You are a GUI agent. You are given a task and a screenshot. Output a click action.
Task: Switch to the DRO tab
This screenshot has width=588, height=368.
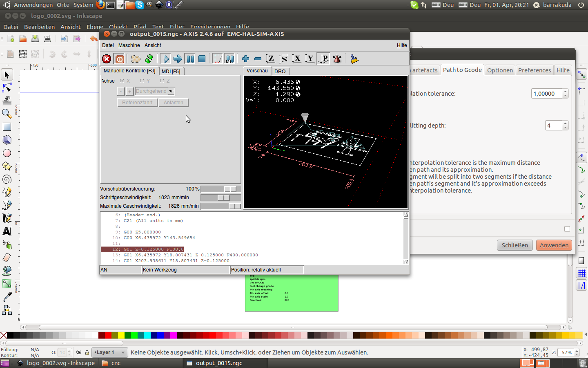pos(280,71)
